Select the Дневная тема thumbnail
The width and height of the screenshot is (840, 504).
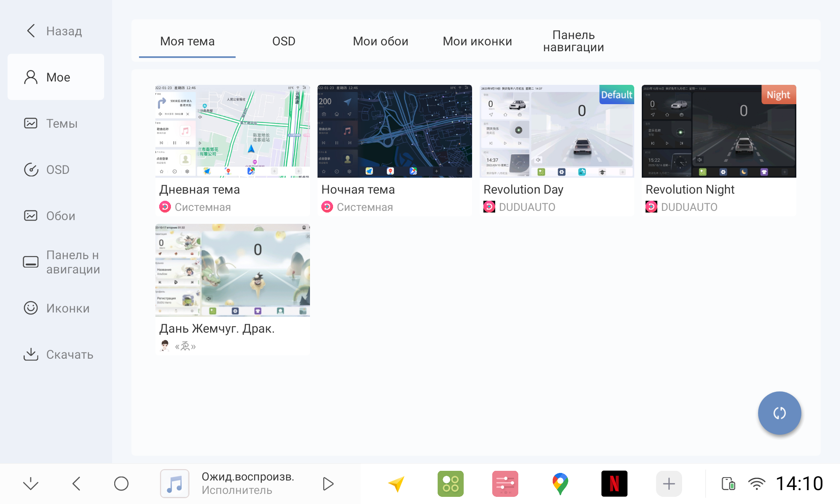pos(233,131)
